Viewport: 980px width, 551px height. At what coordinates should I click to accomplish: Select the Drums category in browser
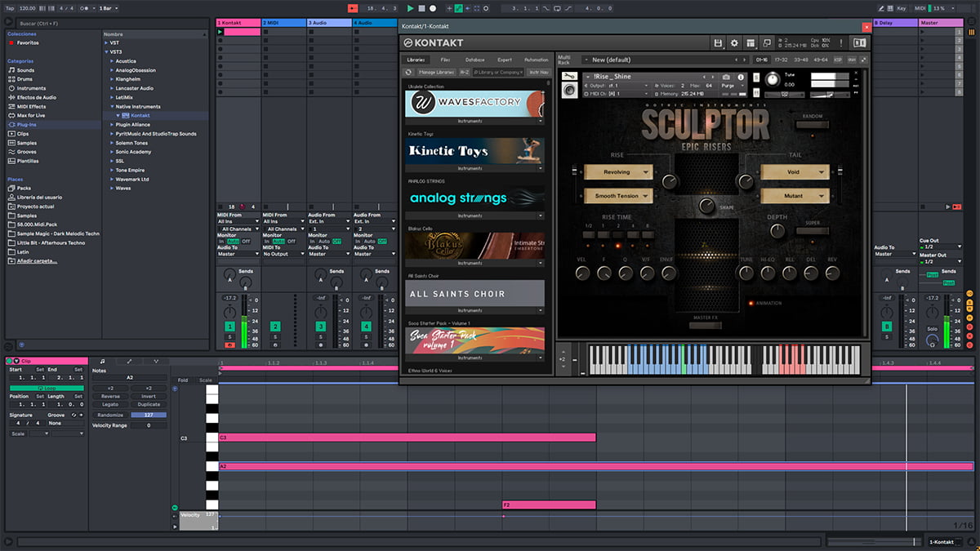tap(26, 79)
